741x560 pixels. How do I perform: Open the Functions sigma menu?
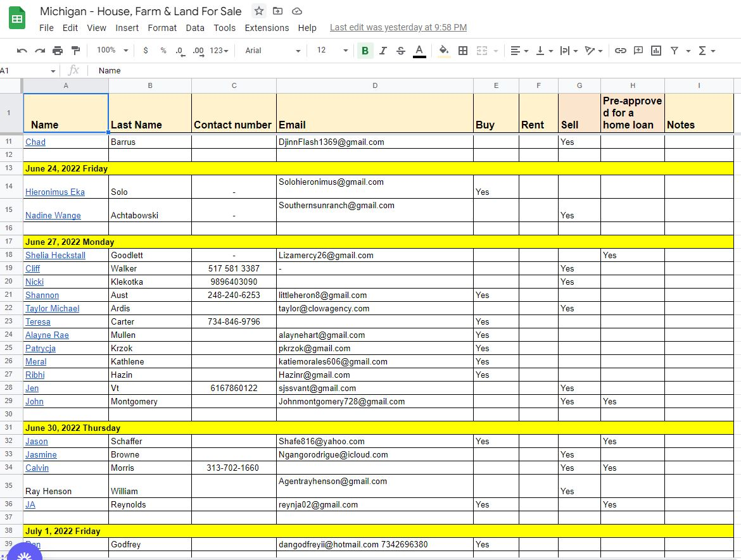[707, 51]
